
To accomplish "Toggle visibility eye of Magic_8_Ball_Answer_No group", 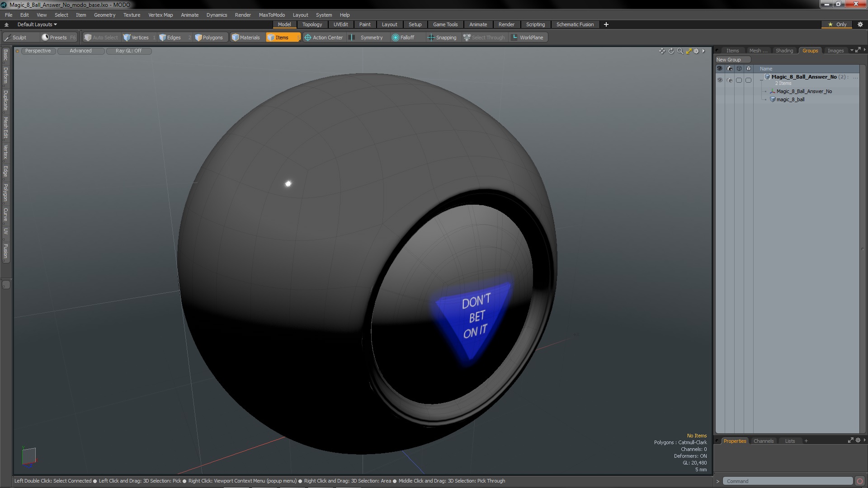I will (720, 80).
